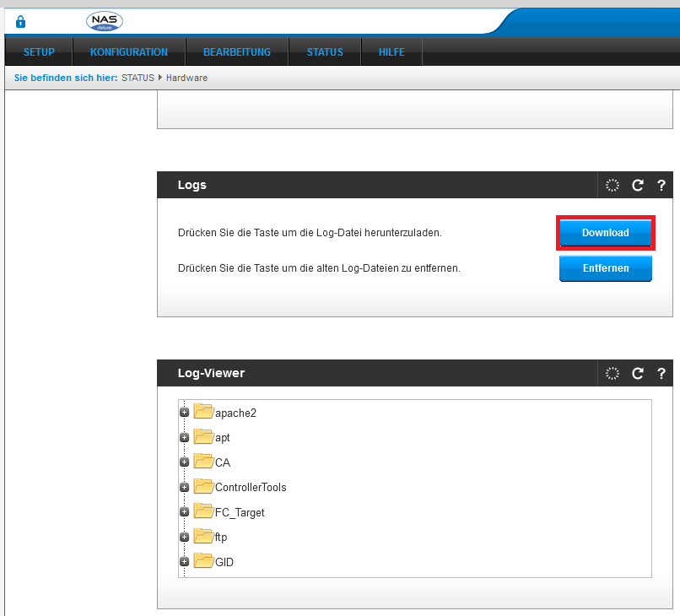Refresh the Logs panel
The image size is (680, 616).
pyautogui.click(x=637, y=185)
